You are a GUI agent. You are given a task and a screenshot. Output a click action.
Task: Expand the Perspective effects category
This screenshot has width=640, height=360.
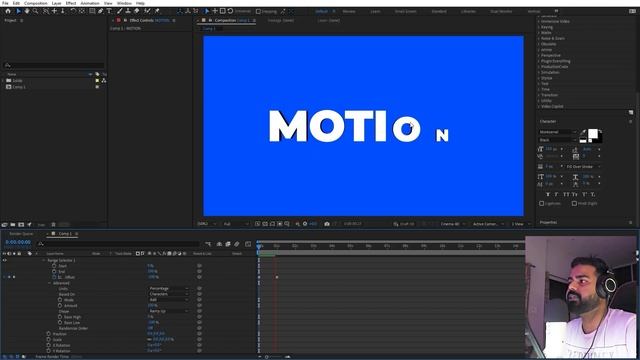(539, 56)
